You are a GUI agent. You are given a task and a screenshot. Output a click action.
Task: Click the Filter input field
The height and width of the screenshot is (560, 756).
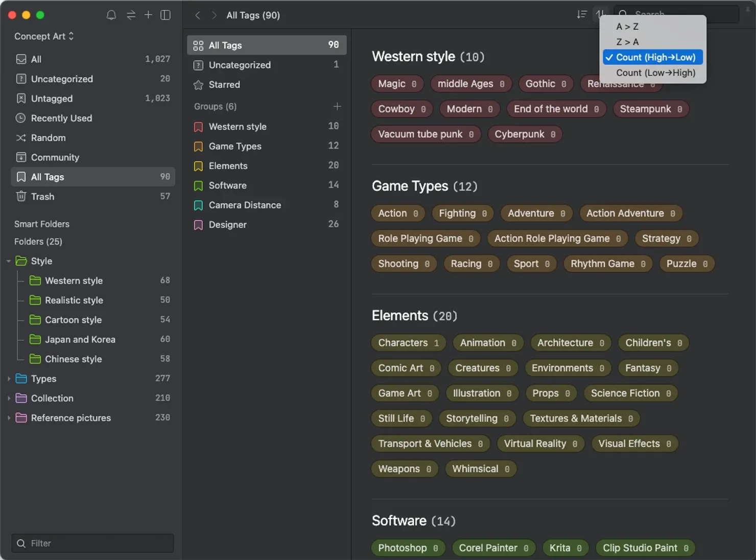tap(92, 543)
